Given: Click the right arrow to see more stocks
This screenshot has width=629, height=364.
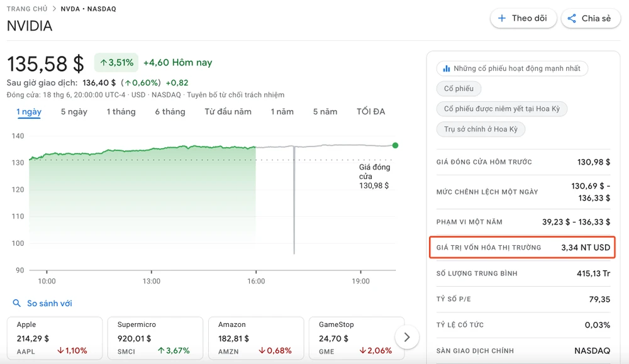Looking at the screenshot, I should (x=407, y=337).
